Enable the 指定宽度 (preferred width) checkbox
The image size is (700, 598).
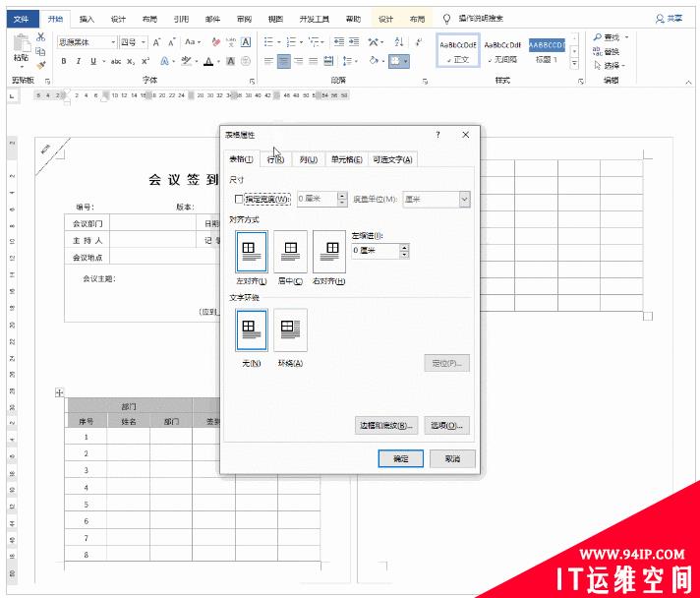click(x=239, y=199)
